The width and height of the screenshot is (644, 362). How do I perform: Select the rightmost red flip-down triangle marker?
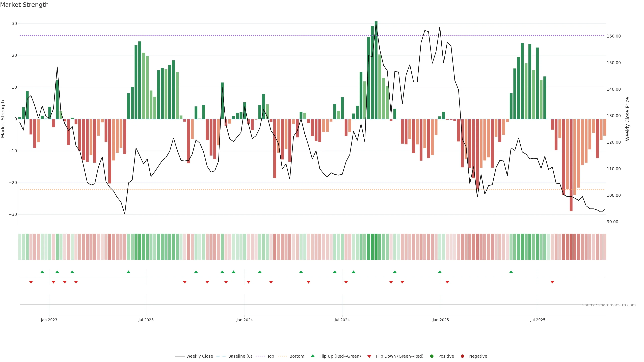pos(552,282)
